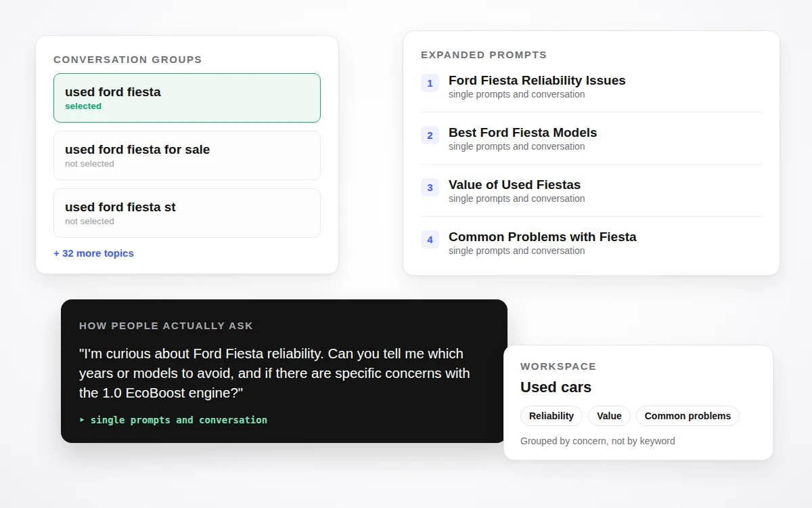
Task: Click subtitle under "Value of Used Fiestas"
Action: point(516,198)
